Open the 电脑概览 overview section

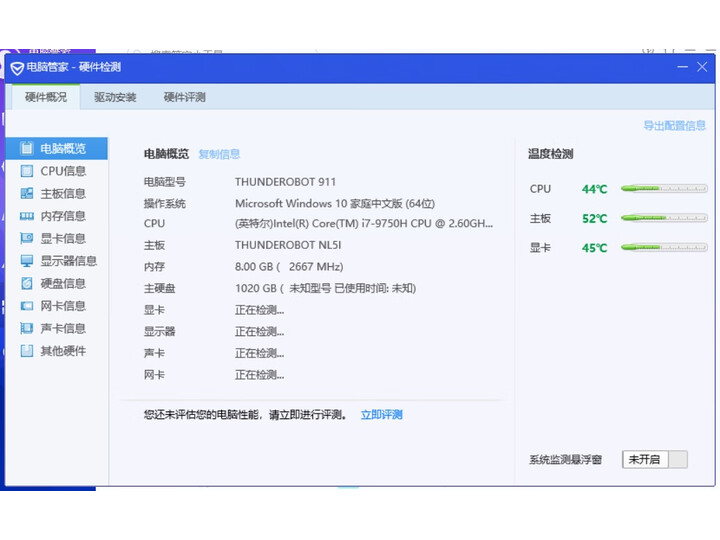57,148
